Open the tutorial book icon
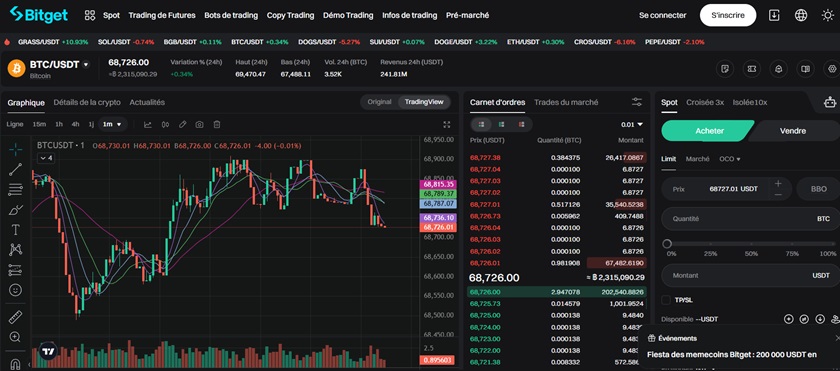The height and width of the screenshot is (371, 840). [x=805, y=69]
